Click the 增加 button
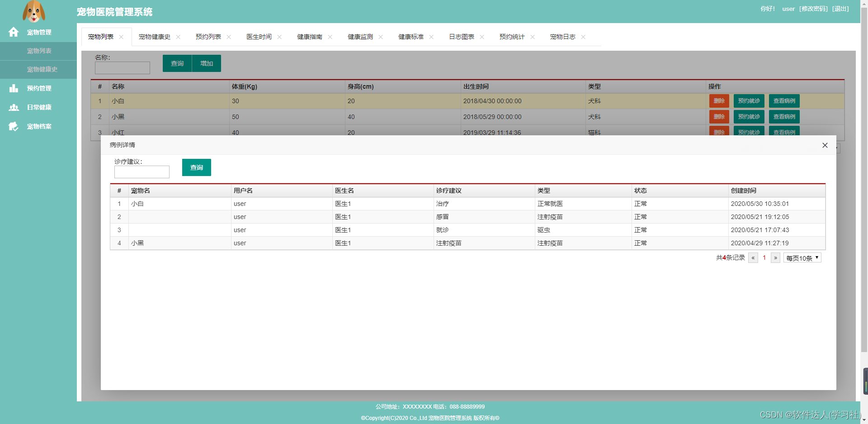The image size is (868, 424). (x=207, y=63)
